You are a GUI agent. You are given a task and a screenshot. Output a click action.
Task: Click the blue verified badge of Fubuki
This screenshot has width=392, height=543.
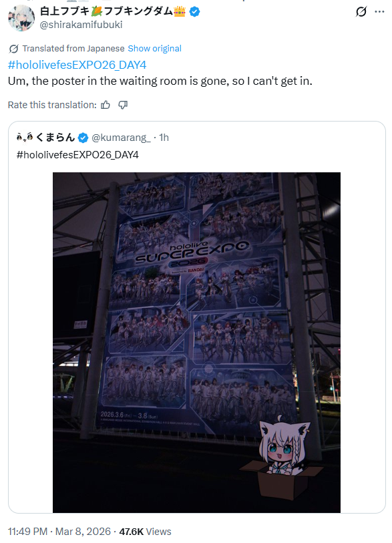click(194, 12)
